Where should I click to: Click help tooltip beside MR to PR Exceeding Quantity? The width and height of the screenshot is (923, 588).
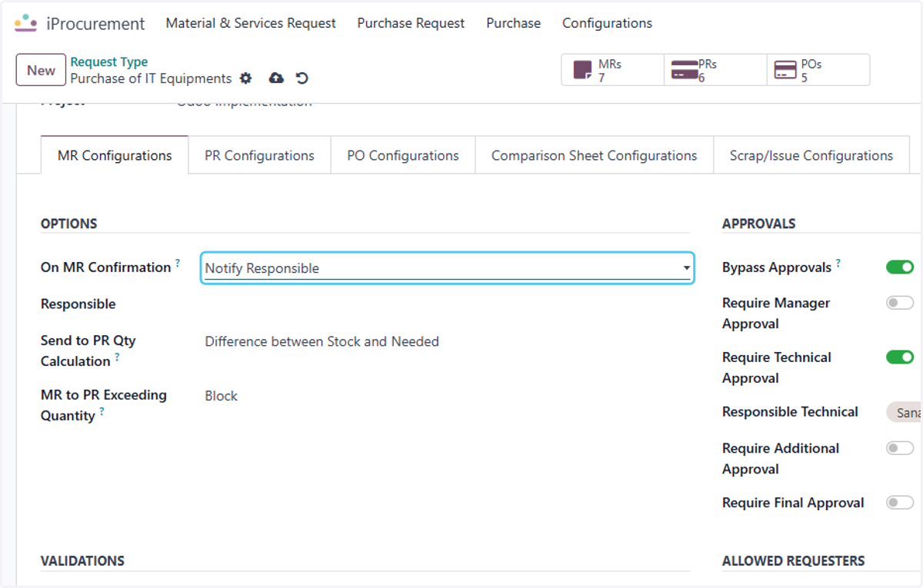click(102, 411)
